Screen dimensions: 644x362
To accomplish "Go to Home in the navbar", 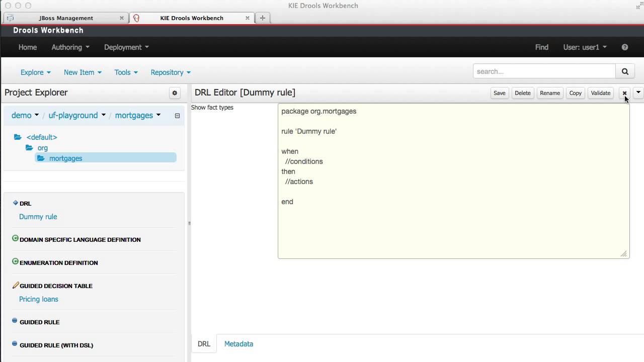I will [28, 47].
